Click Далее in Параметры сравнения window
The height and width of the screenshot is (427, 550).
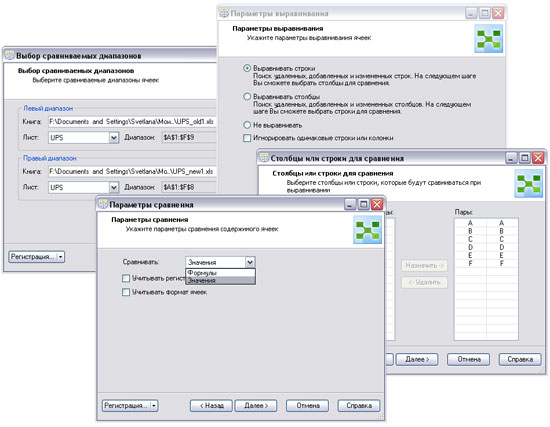tap(256, 406)
